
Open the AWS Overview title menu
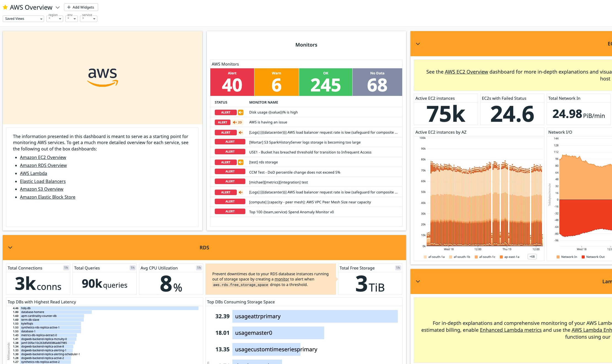point(58,7)
